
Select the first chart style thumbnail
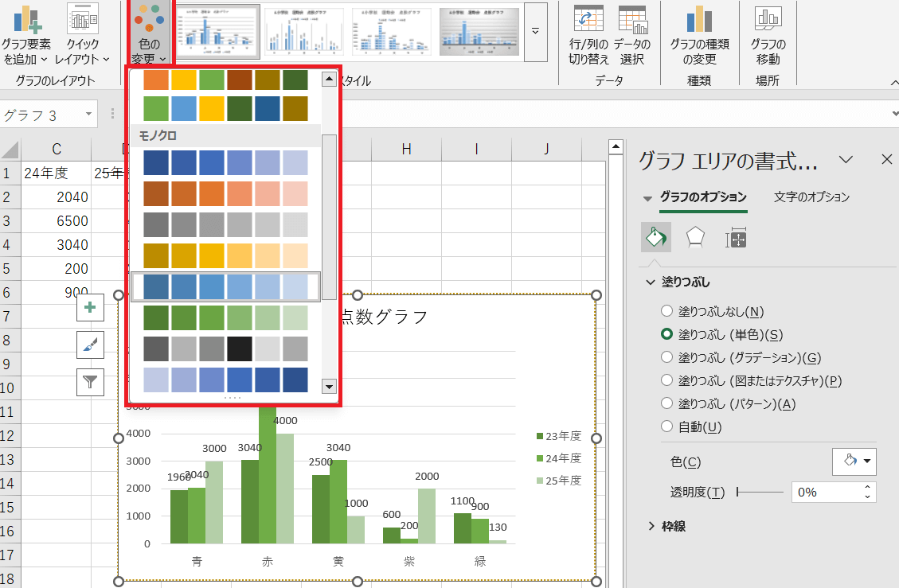(x=217, y=32)
